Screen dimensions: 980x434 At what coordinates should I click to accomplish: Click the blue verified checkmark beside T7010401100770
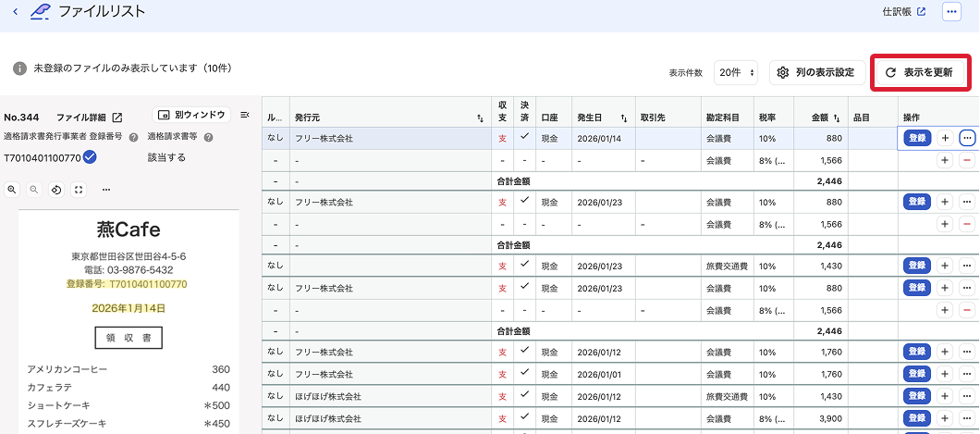[x=90, y=157]
